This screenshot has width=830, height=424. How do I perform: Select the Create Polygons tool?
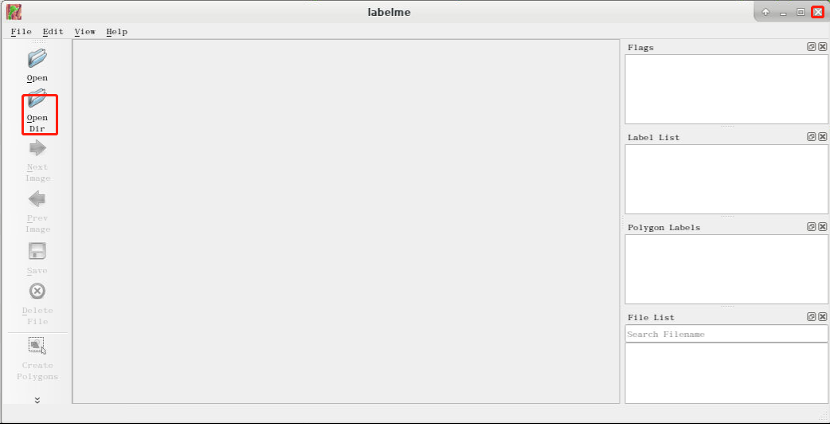pos(37,346)
